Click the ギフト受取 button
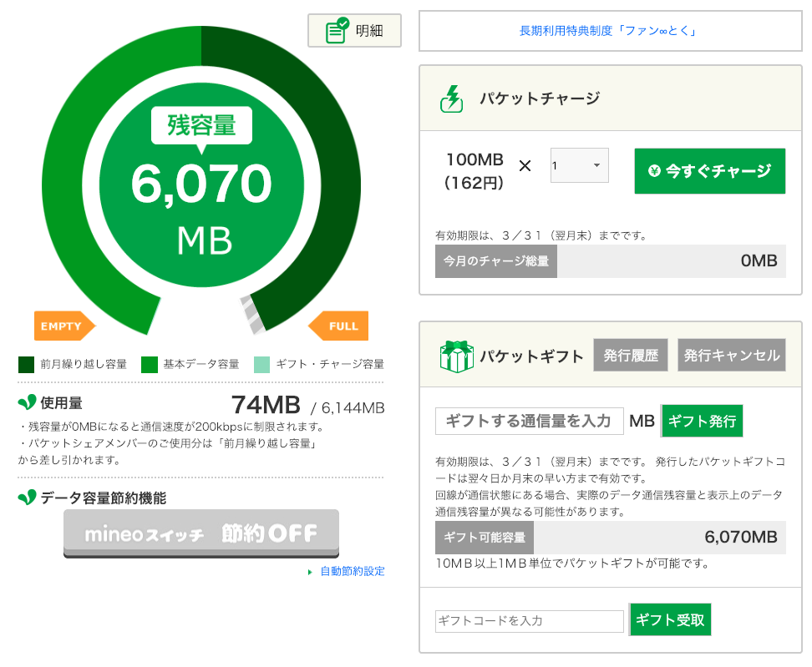Screen dimensions: 812x667 [x=670, y=620]
